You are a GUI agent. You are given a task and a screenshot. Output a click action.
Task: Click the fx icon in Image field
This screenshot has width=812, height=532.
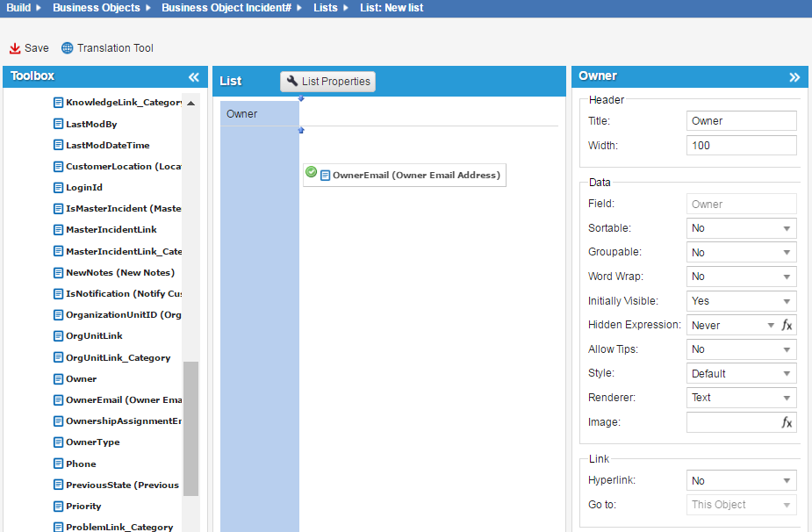click(787, 422)
